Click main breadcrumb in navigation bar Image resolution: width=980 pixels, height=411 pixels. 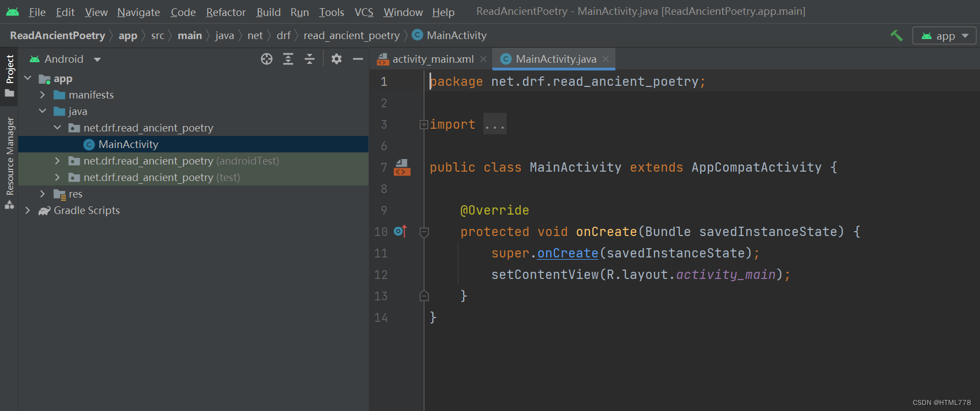coord(190,35)
